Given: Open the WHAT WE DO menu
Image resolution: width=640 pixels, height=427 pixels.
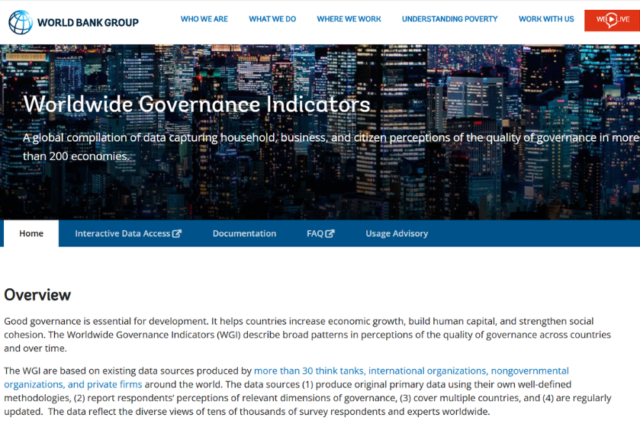Looking at the screenshot, I should coord(272,19).
